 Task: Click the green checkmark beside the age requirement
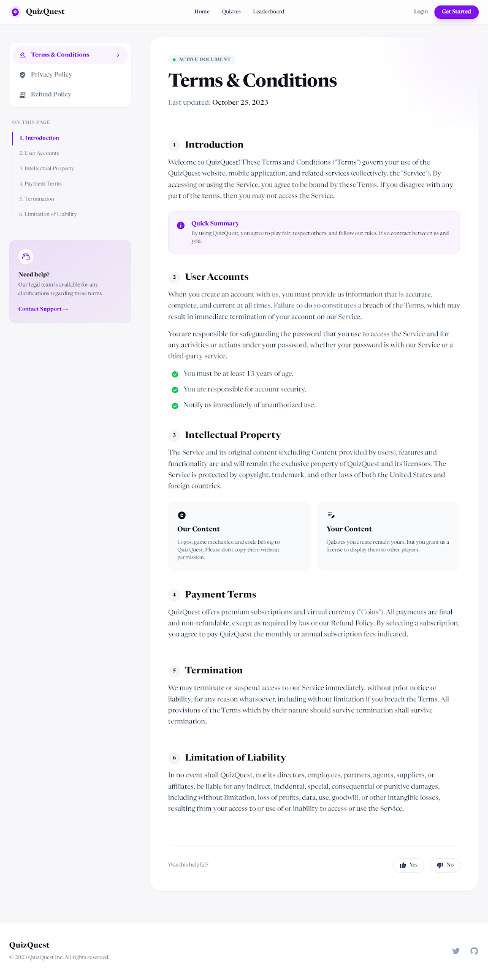tap(174, 374)
